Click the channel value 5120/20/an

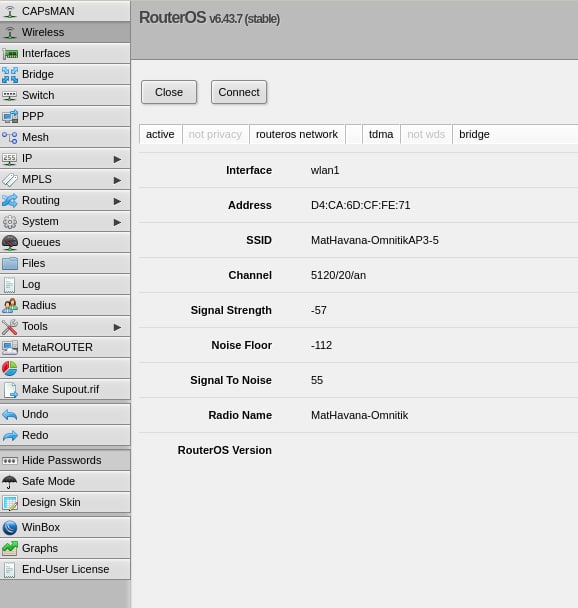click(338, 275)
